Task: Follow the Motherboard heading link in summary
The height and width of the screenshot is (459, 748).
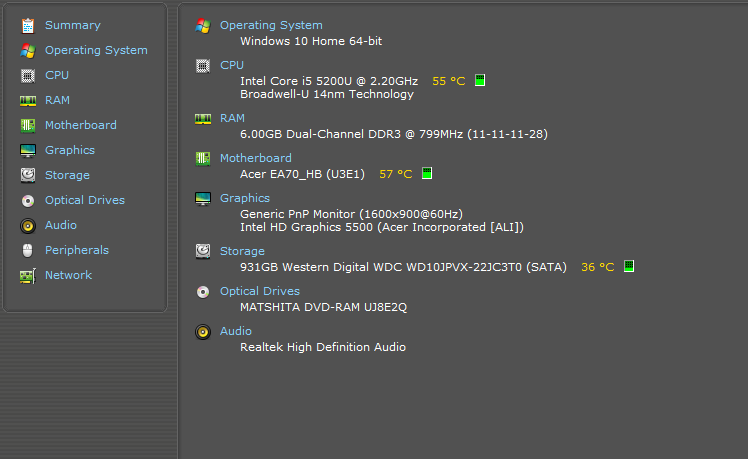Action: tap(255, 158)
